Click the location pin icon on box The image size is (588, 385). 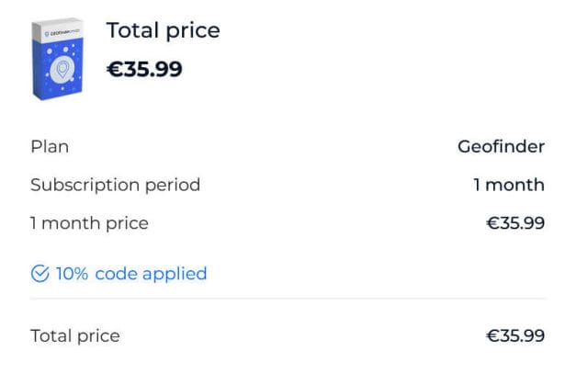[62, 69]
